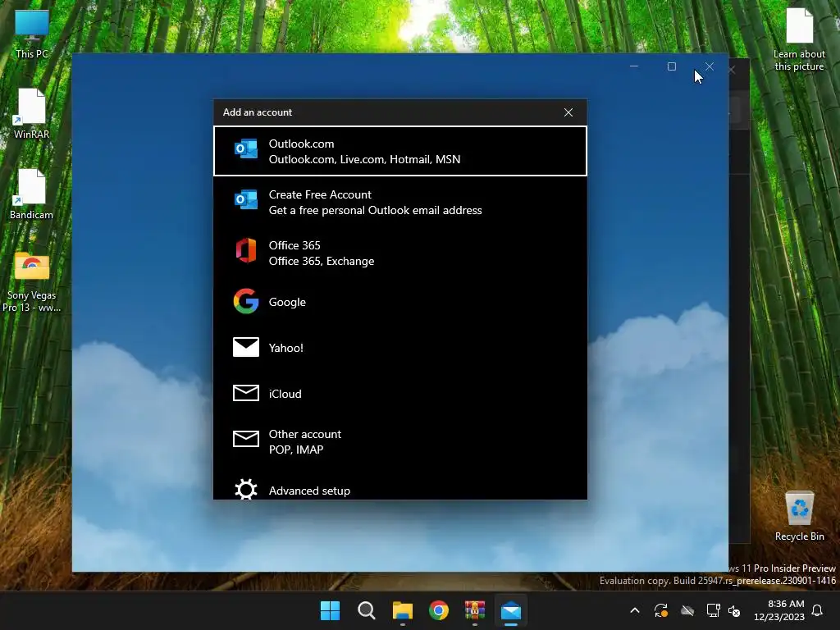Open the notifications bell

click(818, 610)
